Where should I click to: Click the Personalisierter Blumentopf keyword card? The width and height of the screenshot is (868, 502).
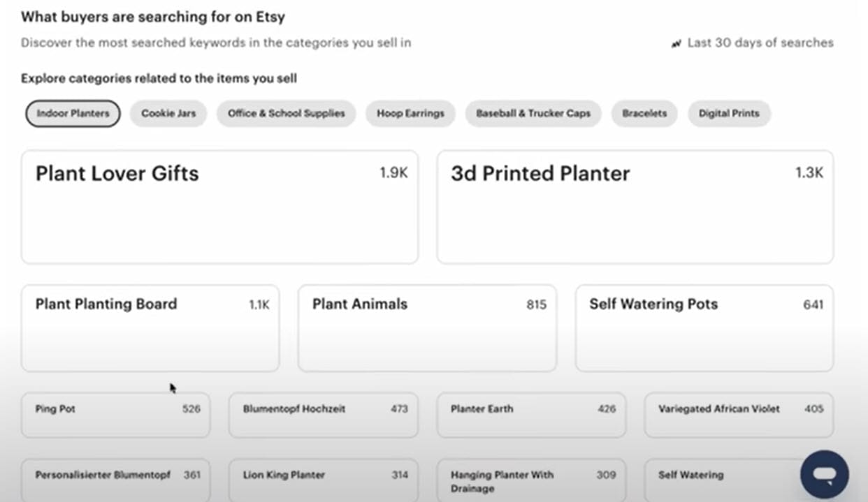pos(115,479)
